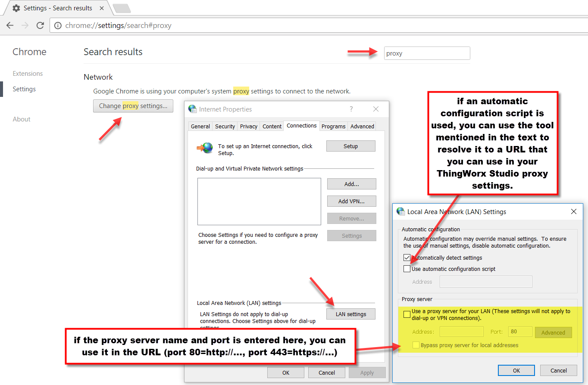Viewport: 588px width, 385px height.
Task: Select the Connections tab
Action: point(302,126)
